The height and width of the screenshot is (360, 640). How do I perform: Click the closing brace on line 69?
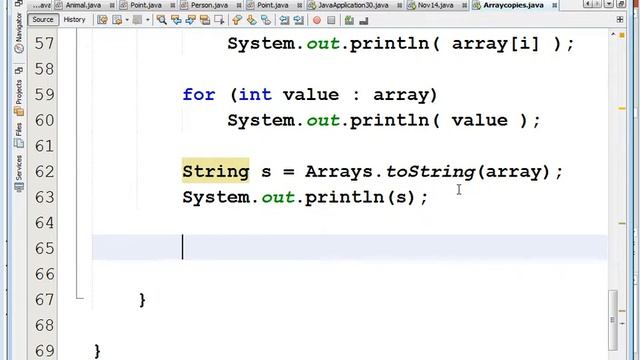97,351
